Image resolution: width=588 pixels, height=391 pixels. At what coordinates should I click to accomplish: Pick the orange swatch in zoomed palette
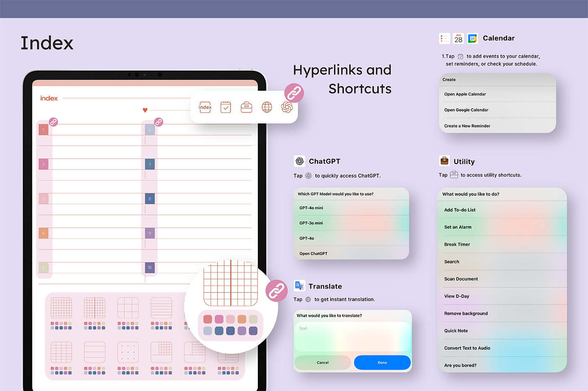point(241,319)
